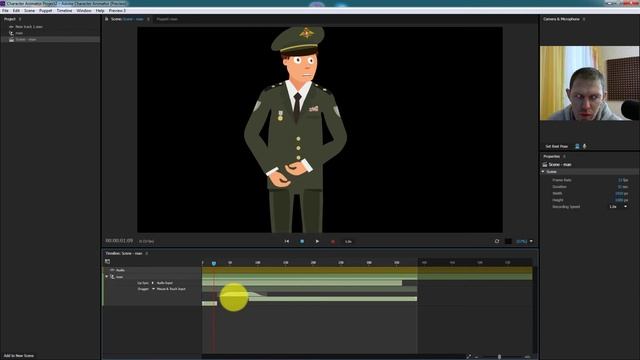Image resolution: width=640 pixels, height=360 pixels.
Task: Click the man puppet track icon
Action: [112, 277]
